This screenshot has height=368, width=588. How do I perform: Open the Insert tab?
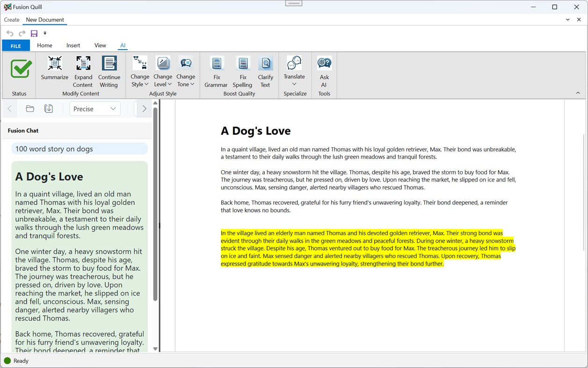pyautogui.click(x=73, y=45)
